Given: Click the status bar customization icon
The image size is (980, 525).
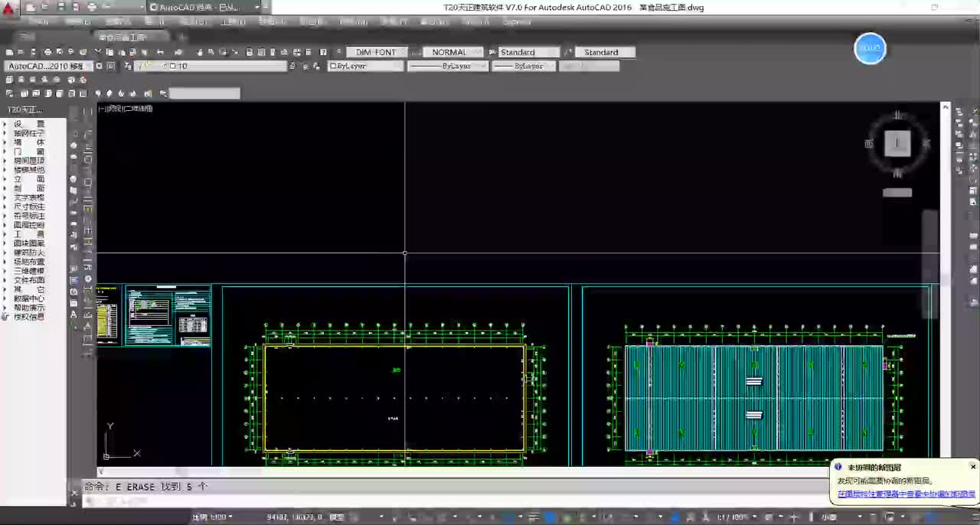Looking at the screenshot, I should 975,517.
